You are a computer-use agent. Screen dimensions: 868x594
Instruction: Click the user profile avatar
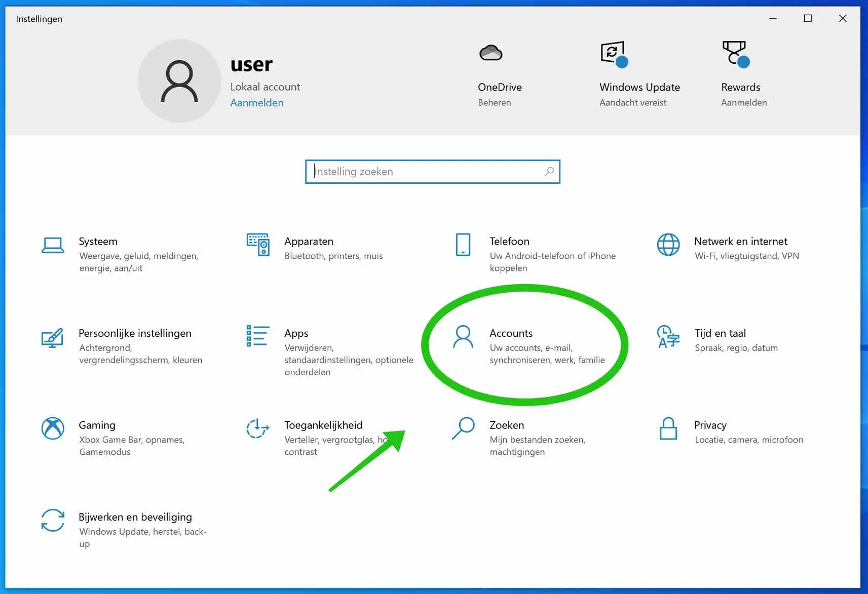pyautogui.click(x=179, y=81)
